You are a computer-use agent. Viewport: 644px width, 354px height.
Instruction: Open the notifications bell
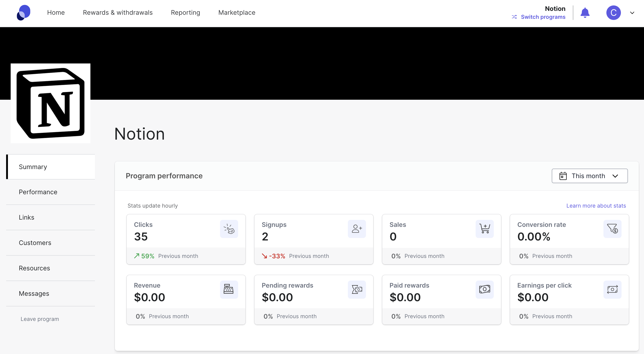(x=585, y=12)
